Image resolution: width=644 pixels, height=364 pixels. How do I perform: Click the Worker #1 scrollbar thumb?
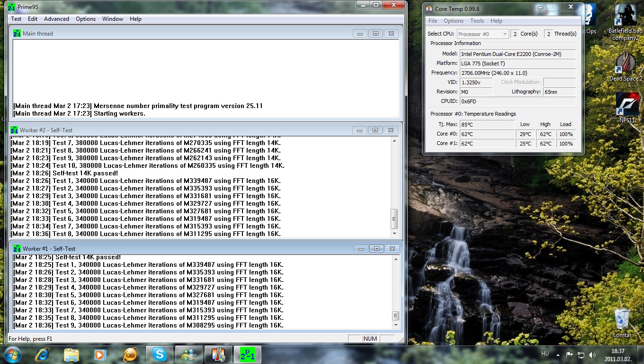click(396, 316)
